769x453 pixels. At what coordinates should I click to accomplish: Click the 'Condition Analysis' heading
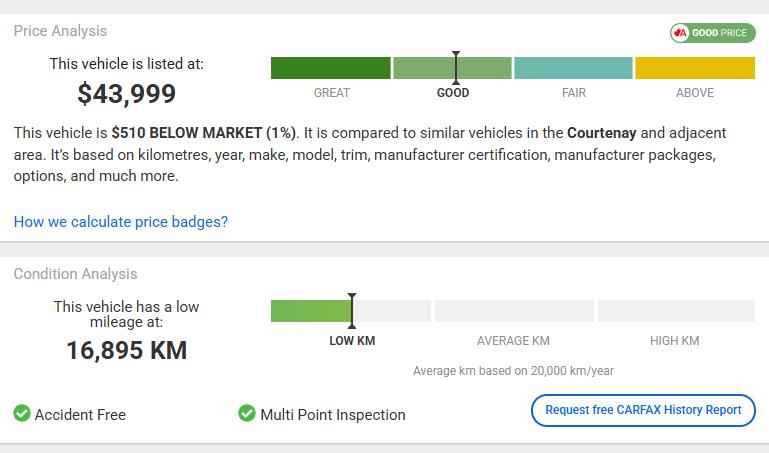(x=76, y=274)
